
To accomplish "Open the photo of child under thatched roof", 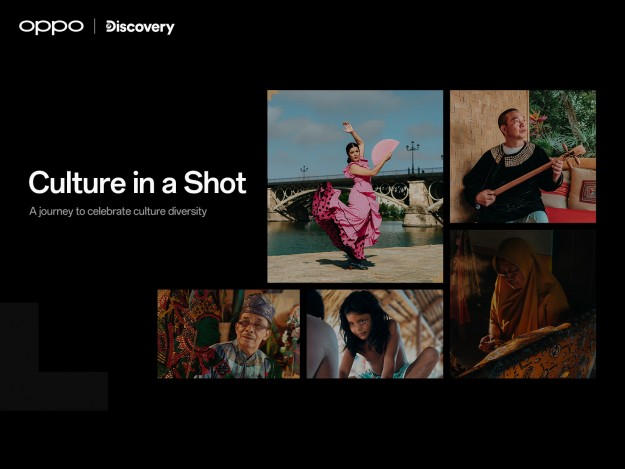I will (374, 334).
